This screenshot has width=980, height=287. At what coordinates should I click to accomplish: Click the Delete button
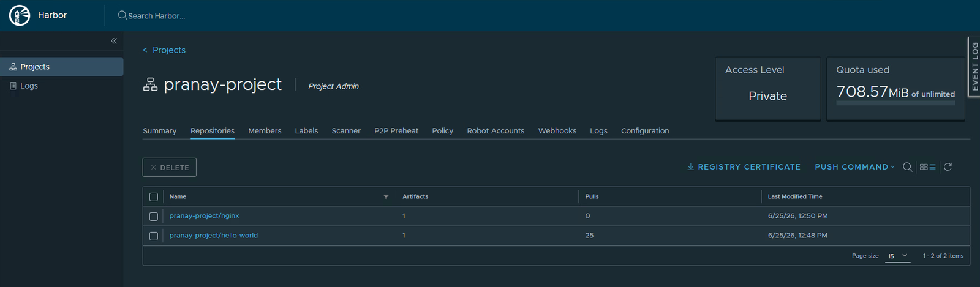[170, 168]
